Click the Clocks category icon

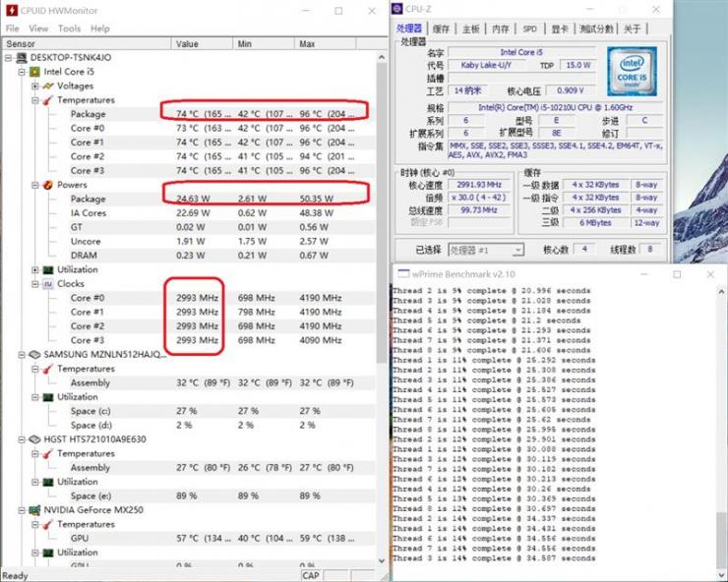48,284
